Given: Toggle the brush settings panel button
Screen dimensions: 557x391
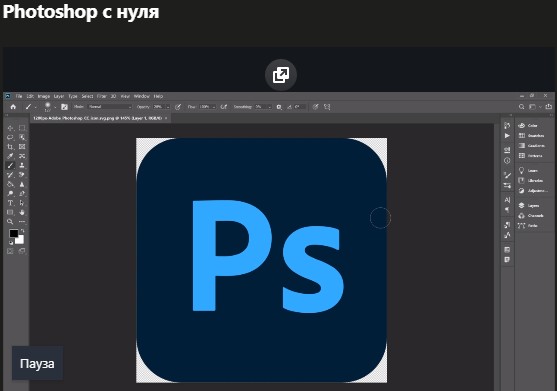Looking at the screenshot, I should [x=64, y=107].
